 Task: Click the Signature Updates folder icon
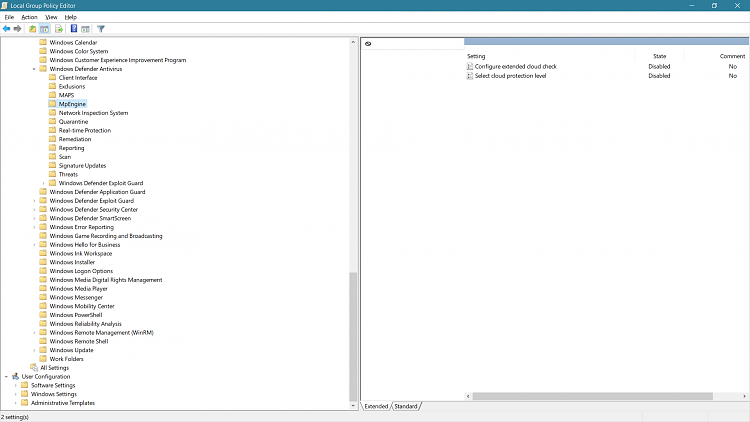point(53,166)
